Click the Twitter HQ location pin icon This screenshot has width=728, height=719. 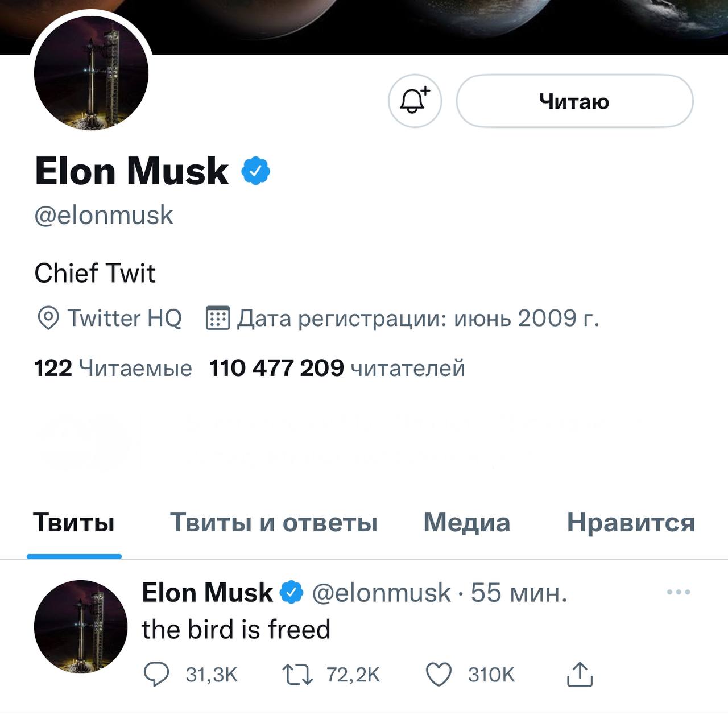[48, 318]
